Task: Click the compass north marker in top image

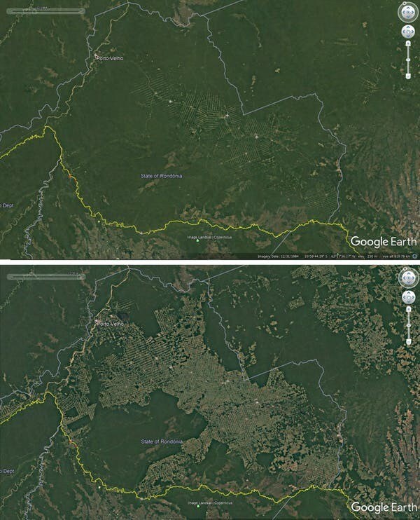Action: [x=406, y=4]
